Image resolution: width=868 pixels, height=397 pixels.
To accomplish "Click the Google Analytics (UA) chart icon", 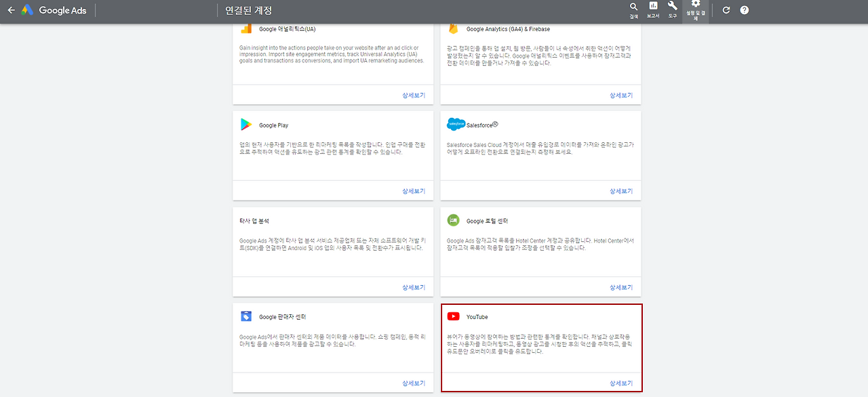I will 246,28.
